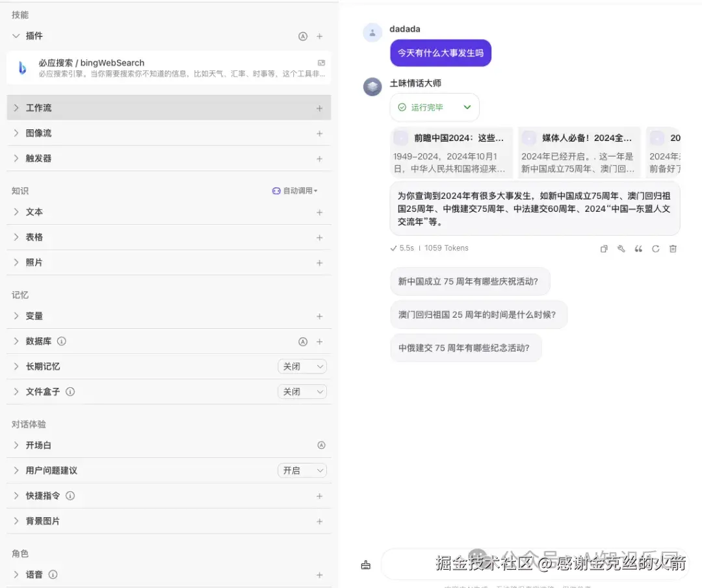Click the circled A icon beside 数据库
The image size is (702, 588).
[303, 340]
